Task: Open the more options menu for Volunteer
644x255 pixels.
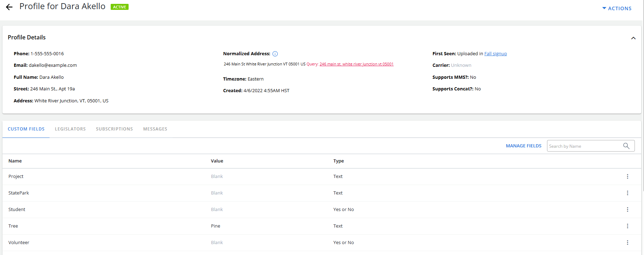Action: [x=627, y=243]
